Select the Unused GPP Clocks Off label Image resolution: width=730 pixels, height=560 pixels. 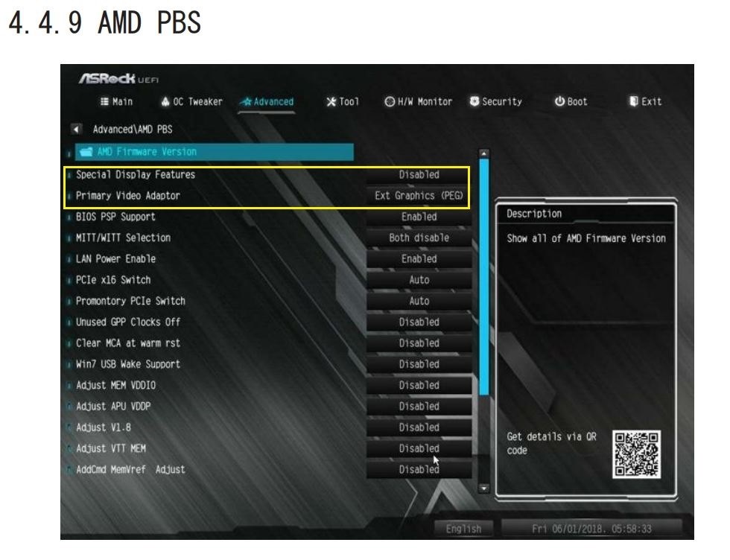(128, 322)
